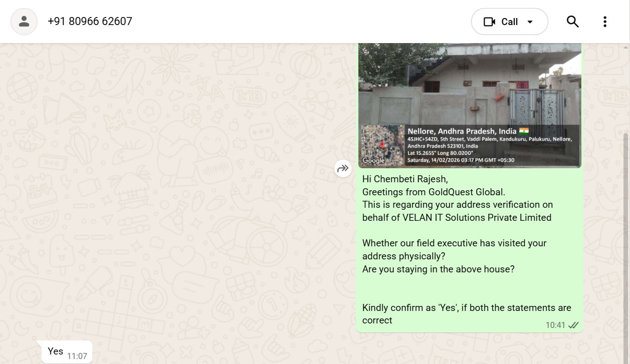This screenshot has width=630, height=364.
Task: Select the received "Yes" message bubble
Action: point(55,351)
